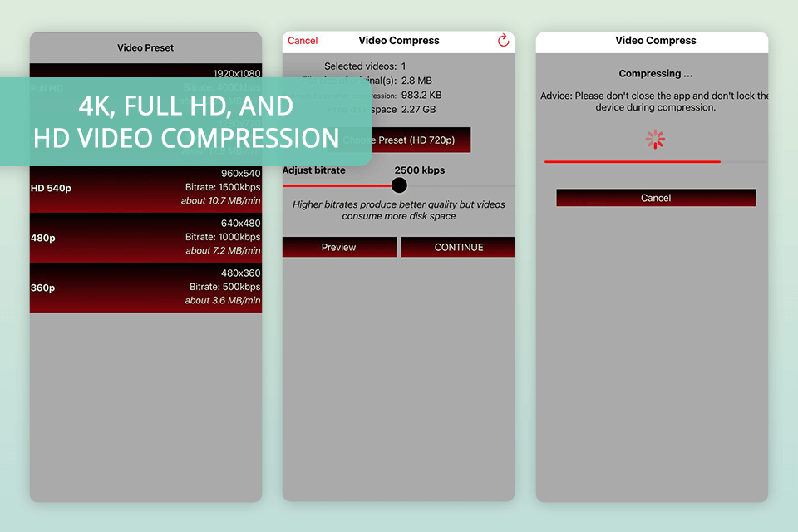The width and height of the screenshot is (798, 532).
Task: Click '480x360' resolution text in 360p row
Action: pos(241,273)
